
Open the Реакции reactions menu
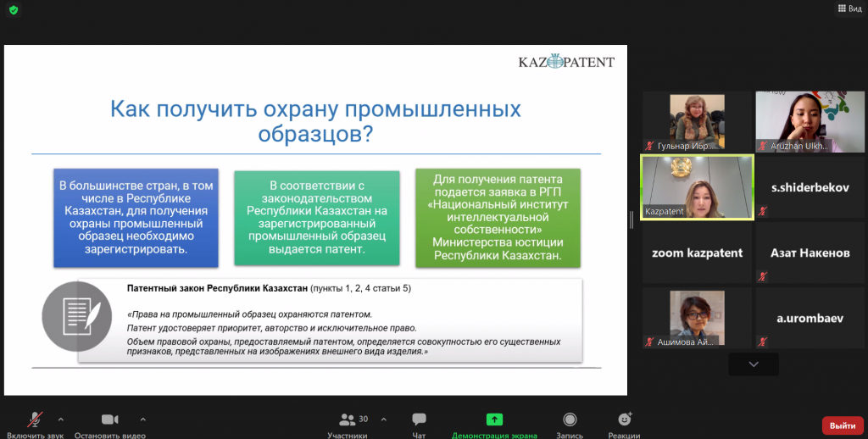pyautogui.click(x=625, y=422)
